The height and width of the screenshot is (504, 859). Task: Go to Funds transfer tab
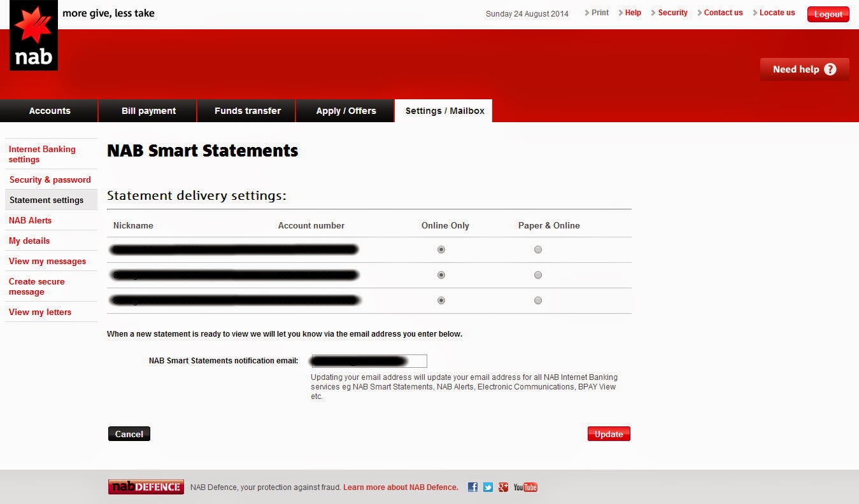click(x=247, y=111)
